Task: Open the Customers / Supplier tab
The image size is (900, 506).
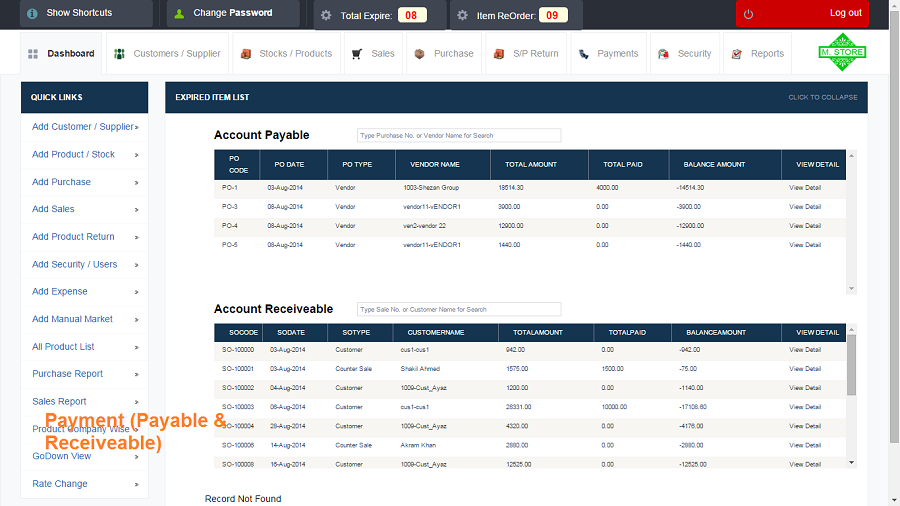Action: (168, 53)
